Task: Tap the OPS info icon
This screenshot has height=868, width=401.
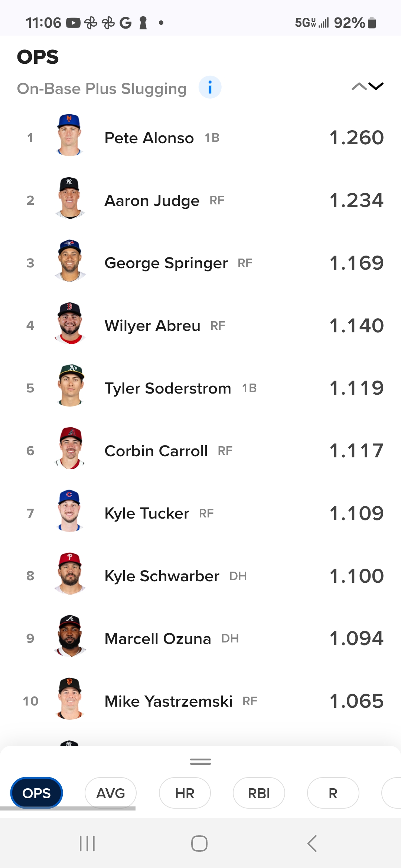Action: (x=210, y=88)
